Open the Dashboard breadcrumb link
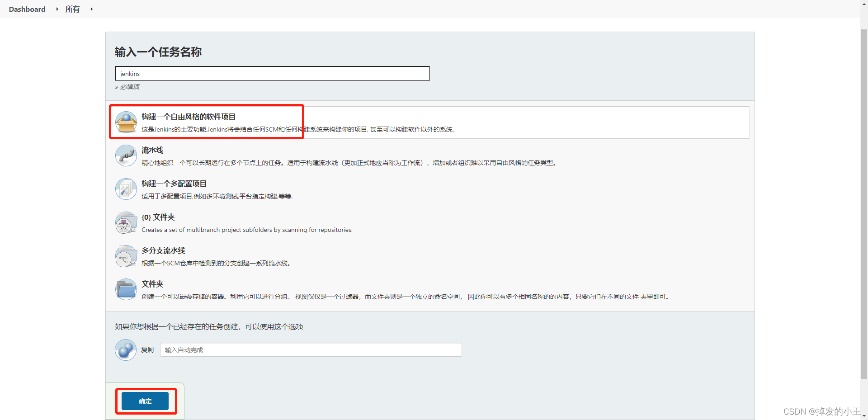The width and height of the screenshot is (868, 420). coord(27,9)
